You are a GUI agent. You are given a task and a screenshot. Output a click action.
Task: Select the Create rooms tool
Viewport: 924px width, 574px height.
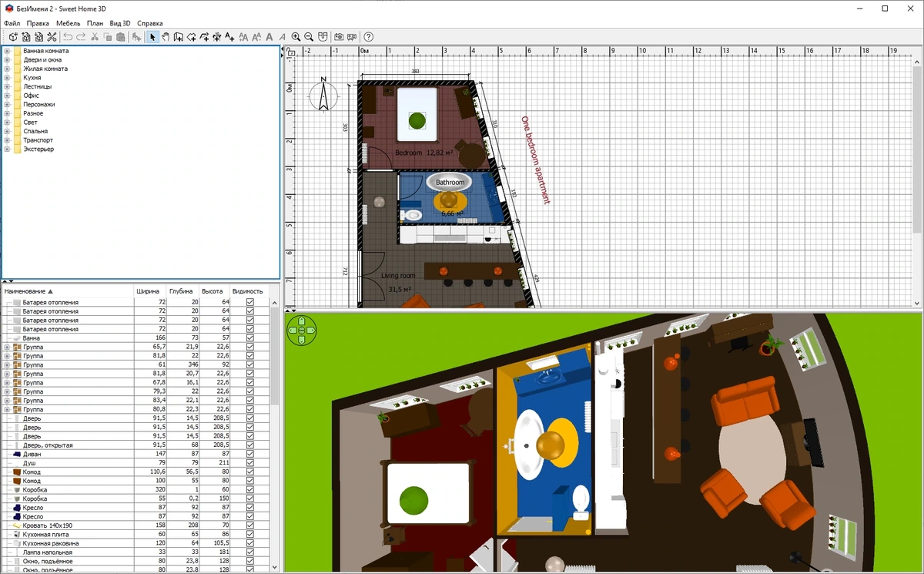(x=191, y=37)
